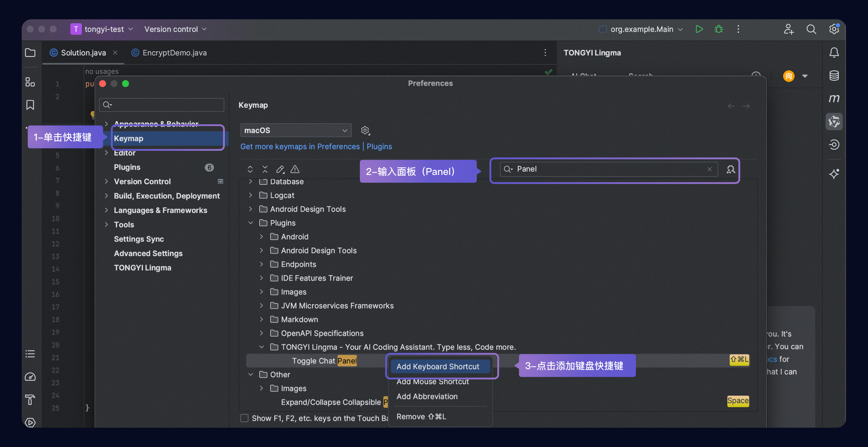Open the macOS keymap dropdown

pyautogui.click(x=295, y=131)
